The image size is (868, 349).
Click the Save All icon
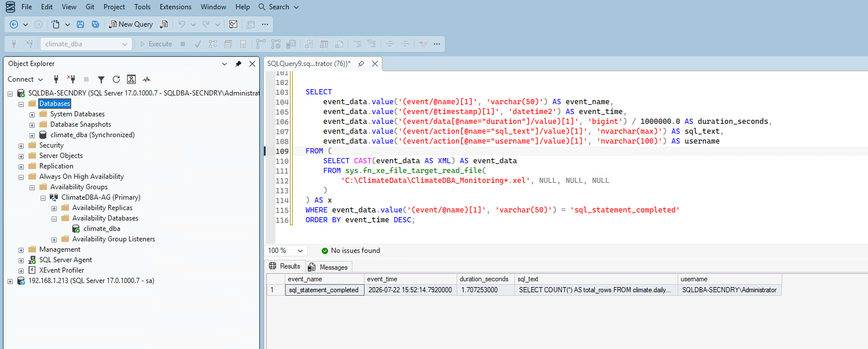click(x=95, y=24)
